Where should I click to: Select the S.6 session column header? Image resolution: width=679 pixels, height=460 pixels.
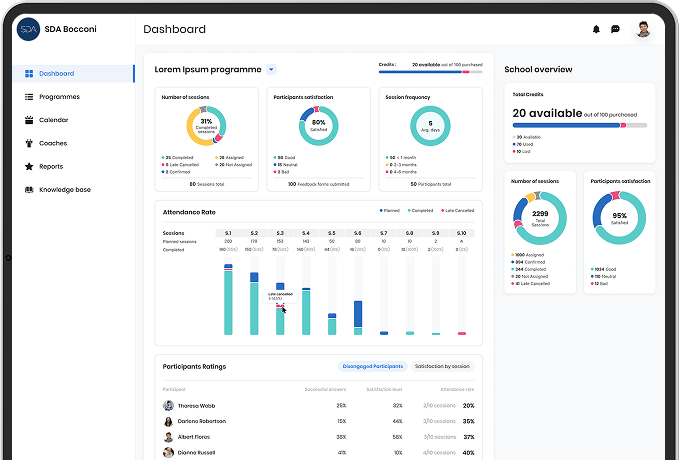click(x=357, y=233)
